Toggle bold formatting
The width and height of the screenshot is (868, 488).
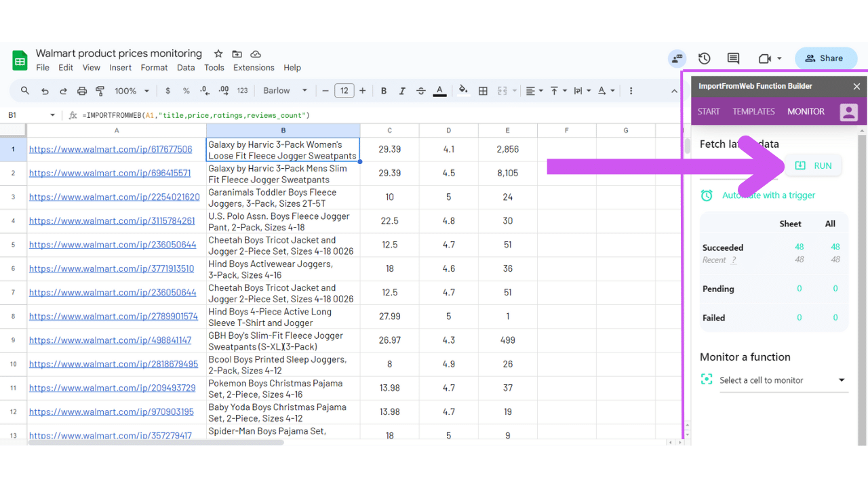pos(384,91)
